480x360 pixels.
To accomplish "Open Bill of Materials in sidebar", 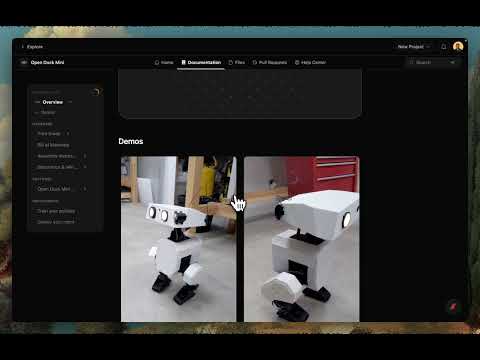I will [x=53, y=145].
